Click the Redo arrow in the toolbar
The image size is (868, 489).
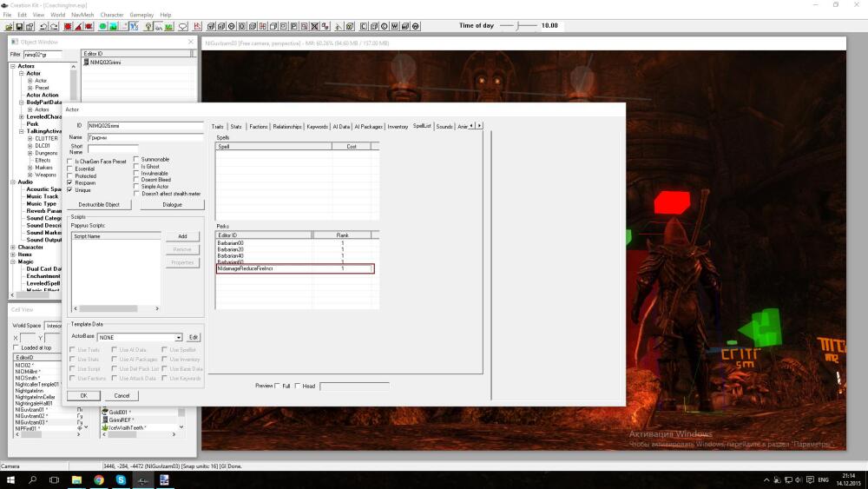click(x=54, y=26)
